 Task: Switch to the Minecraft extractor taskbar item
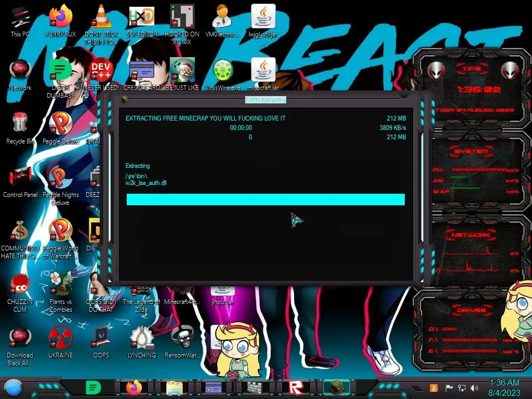[x=337, y=388]
